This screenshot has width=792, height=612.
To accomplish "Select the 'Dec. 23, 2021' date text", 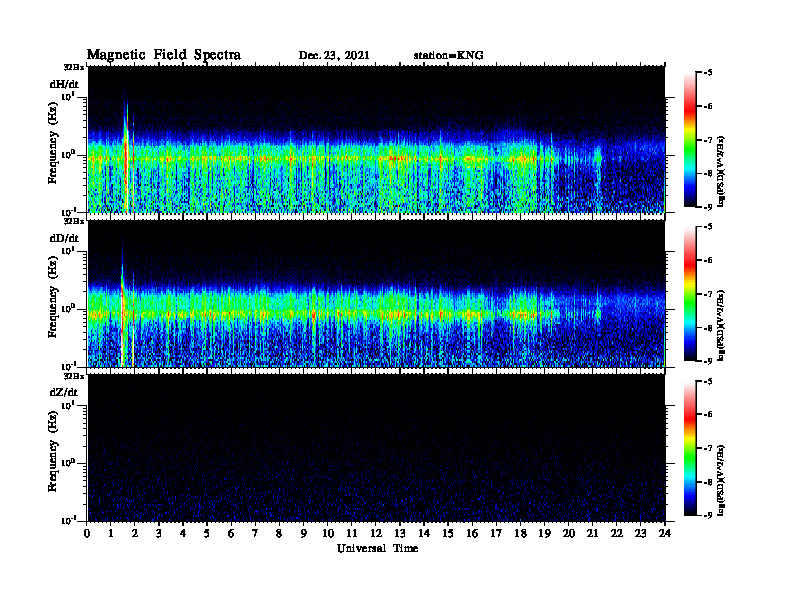I will (x=334, y=56).
